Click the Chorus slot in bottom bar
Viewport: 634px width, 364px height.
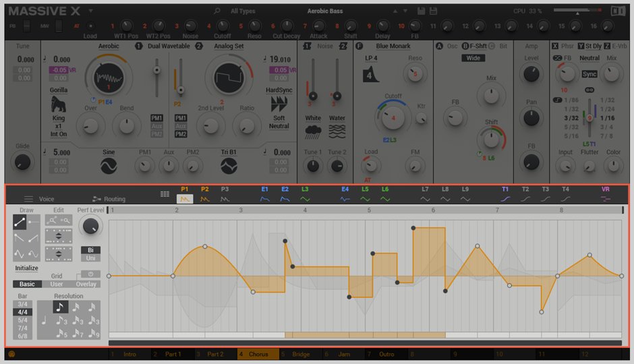(258, 354)
